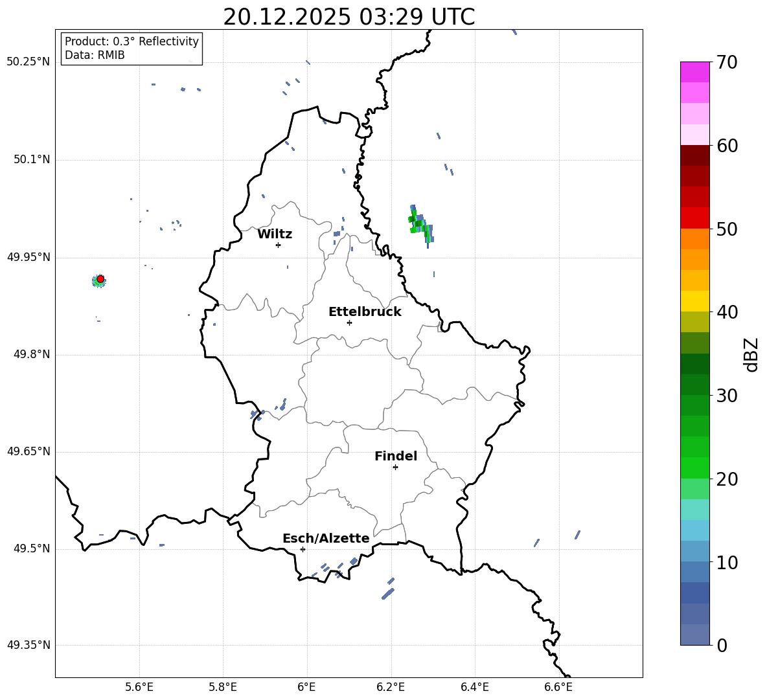Image resolution: width=767 pixels, height=700 pixels.
Task: Click the 6.6°E longitude label
Action: tap(558, 688)
